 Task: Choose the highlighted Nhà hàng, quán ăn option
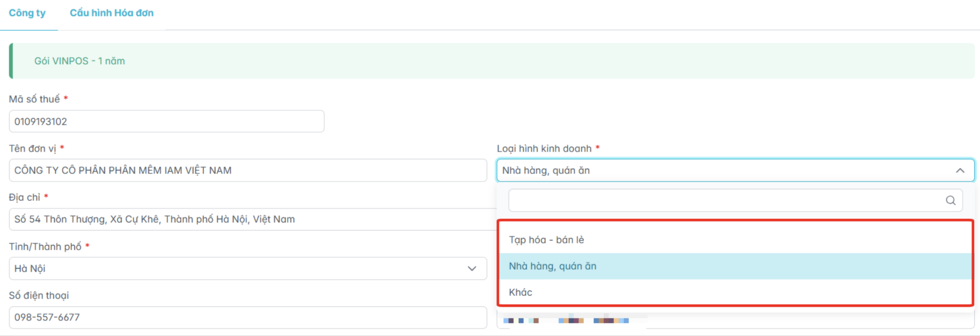coord(552,266)
